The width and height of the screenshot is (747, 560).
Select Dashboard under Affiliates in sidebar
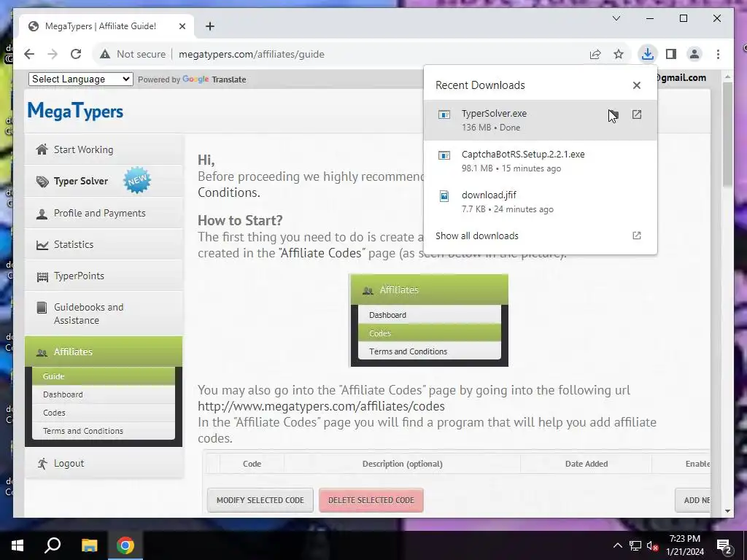[104, 394]
